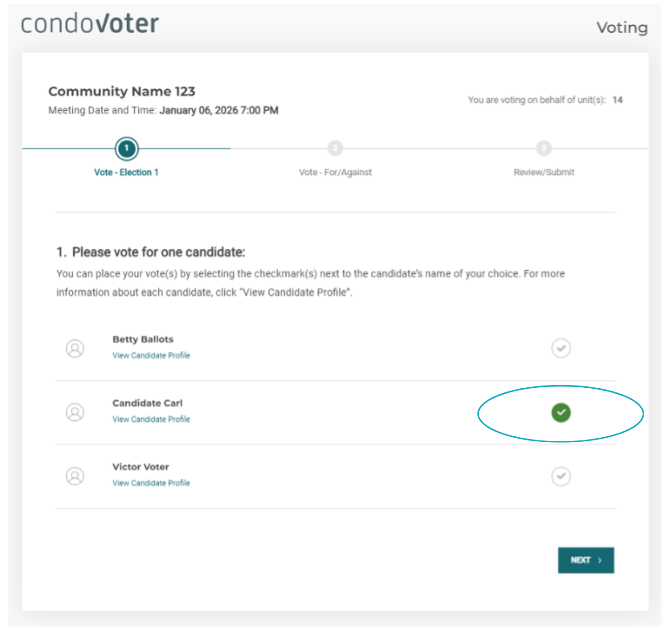Click the condovoter logo
The image size is (672, 630).
click(x=90, y=23)
